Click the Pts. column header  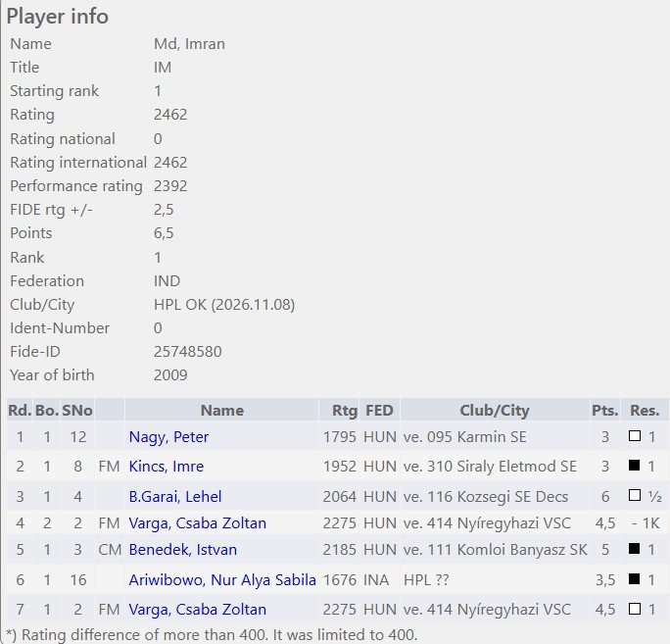click(x=604, y=410)
